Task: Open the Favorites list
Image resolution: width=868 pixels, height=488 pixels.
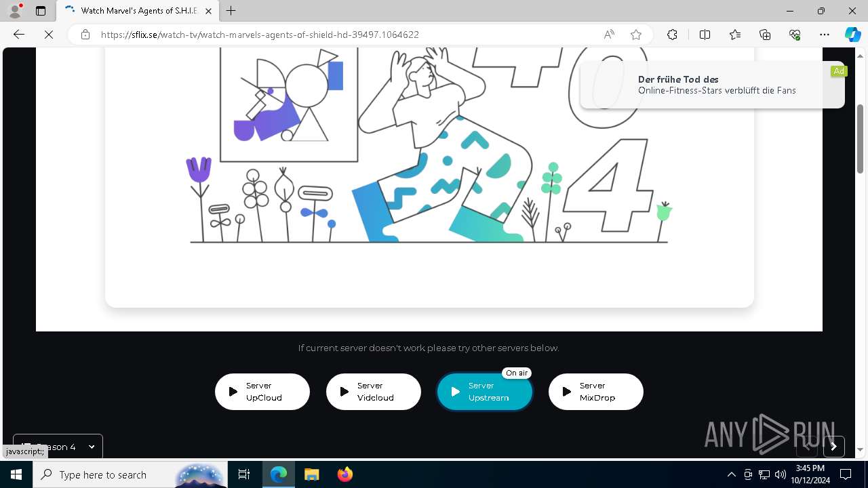Action: (735, 35)
